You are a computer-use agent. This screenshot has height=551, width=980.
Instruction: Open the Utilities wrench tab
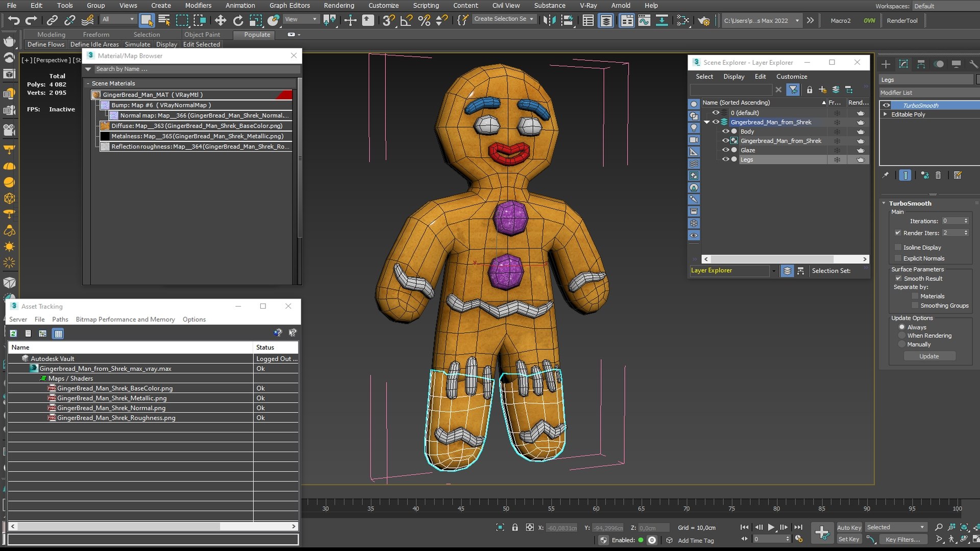tap(973, 64)
